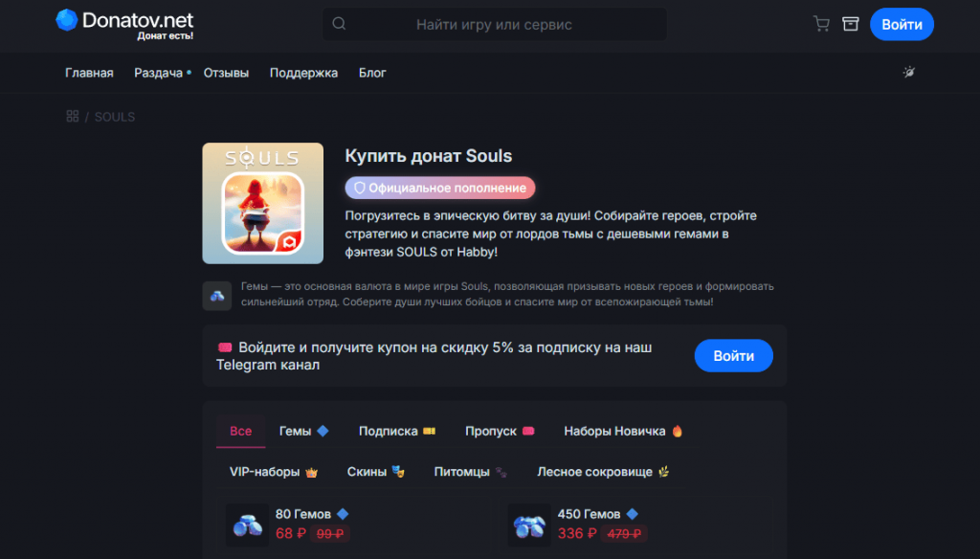The height and width of the screenshot is (559, 980).
Task: Select the Наборы Новичка tab
Action: pos(622,431)
